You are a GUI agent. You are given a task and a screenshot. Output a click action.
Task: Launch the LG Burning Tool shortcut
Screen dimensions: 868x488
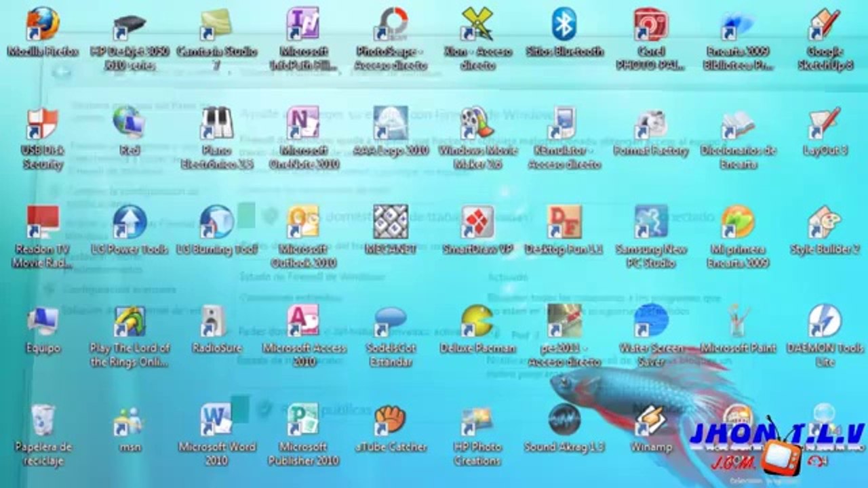(216, 222)
